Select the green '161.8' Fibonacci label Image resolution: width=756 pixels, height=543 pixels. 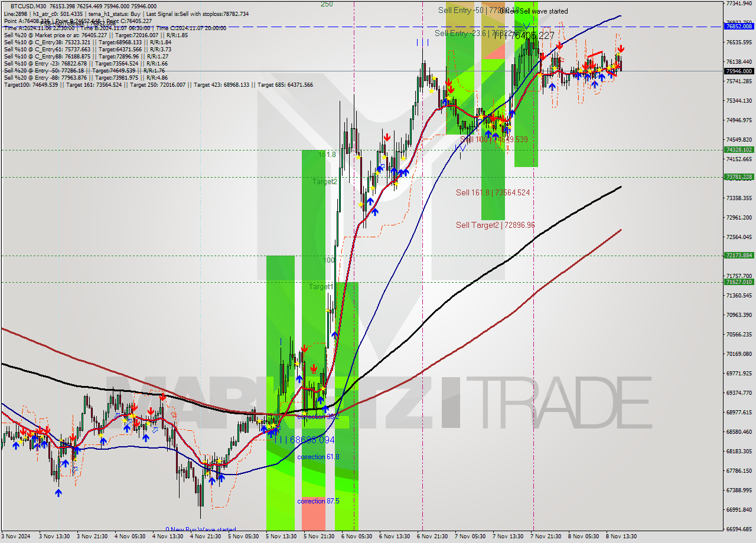tap(327, 154)
